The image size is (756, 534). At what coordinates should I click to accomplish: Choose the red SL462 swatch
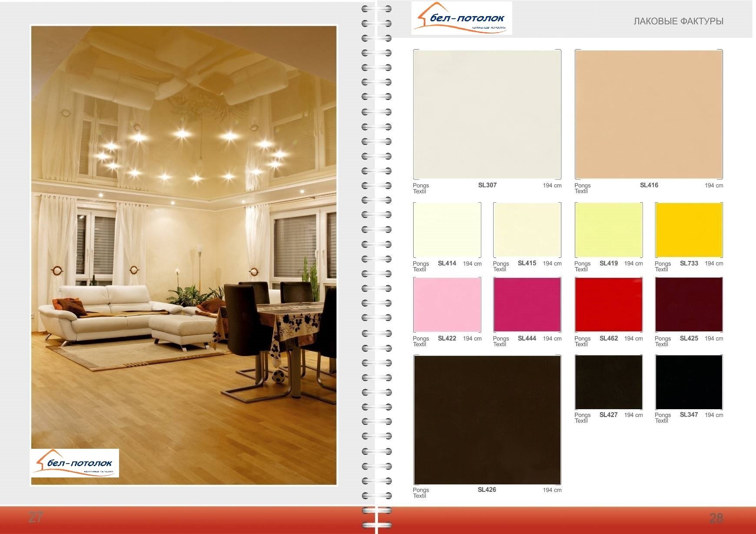click(608, 305)
